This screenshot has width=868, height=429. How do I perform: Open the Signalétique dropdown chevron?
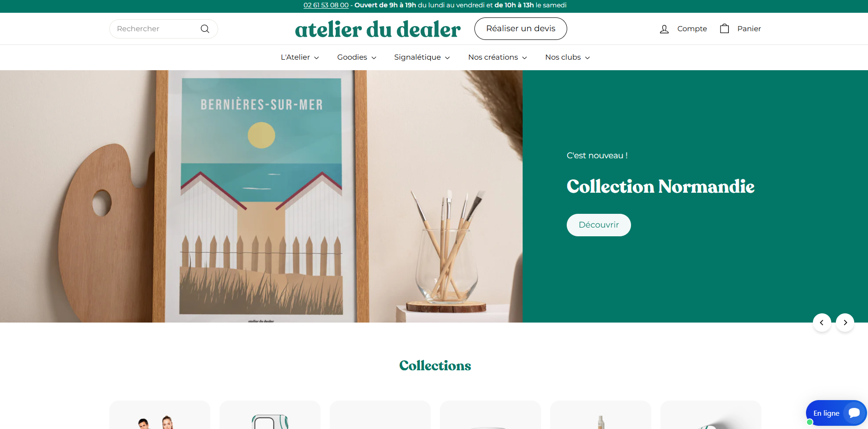coord(447,58)
